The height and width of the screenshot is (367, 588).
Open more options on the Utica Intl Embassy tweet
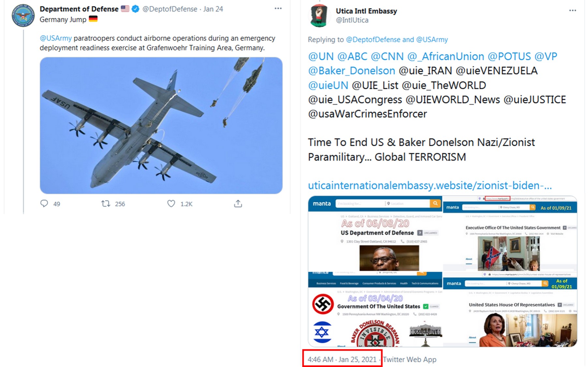(x=573, y=10)
